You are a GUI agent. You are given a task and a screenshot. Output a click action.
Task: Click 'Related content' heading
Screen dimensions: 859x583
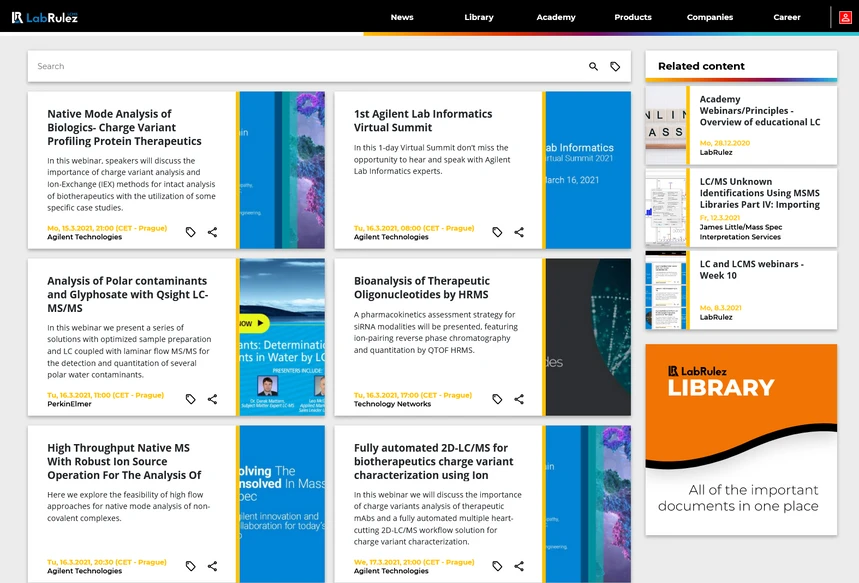[701, 66]
